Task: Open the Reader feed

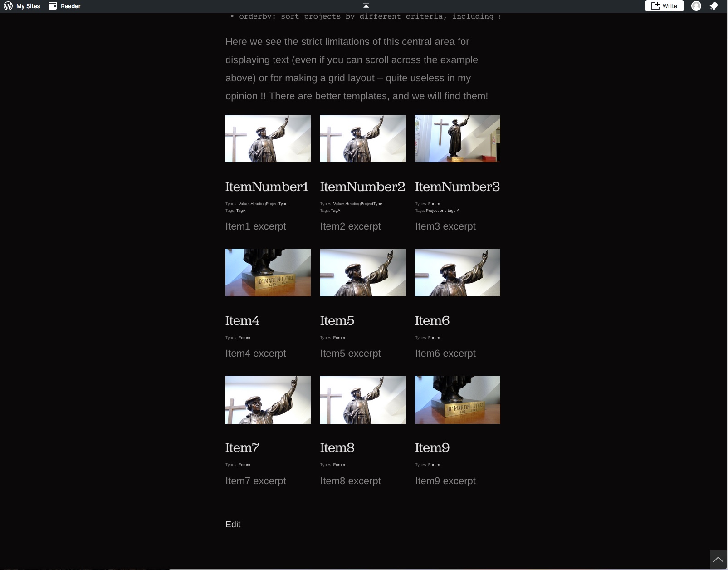Action: click(65, 6)
